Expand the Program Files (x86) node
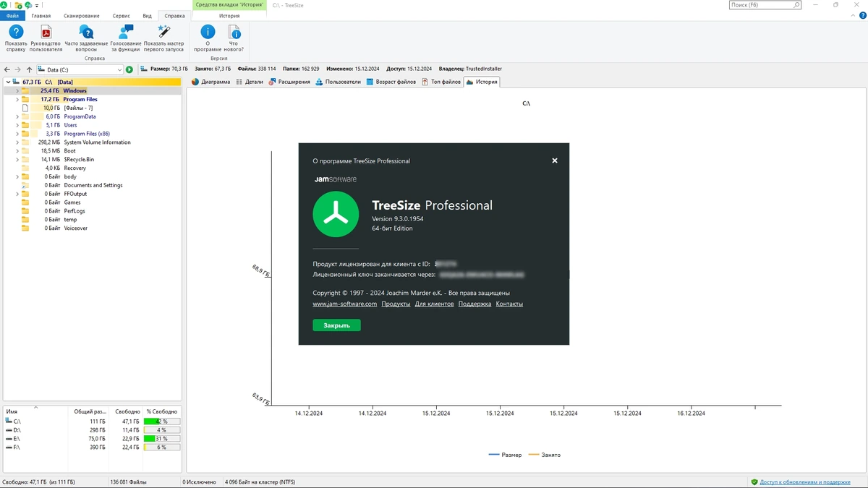 [17, 134]
